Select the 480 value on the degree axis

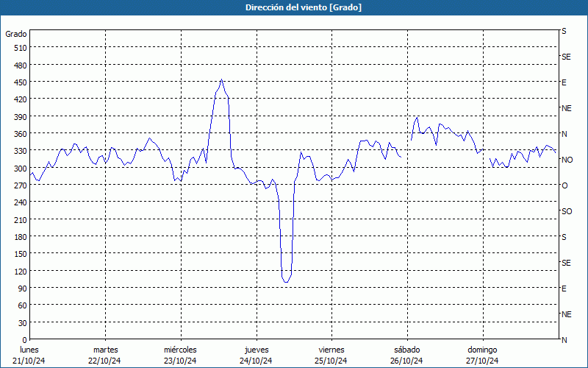click(x=21, y=66)
